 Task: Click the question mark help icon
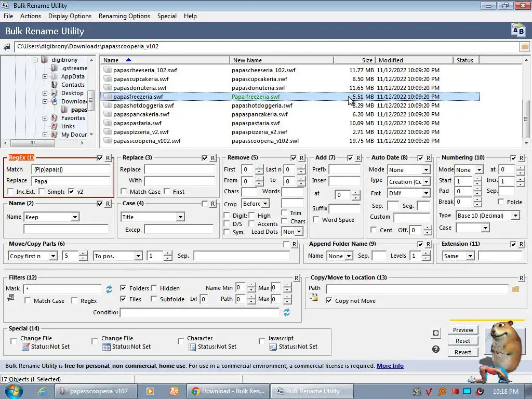[436, 349]
